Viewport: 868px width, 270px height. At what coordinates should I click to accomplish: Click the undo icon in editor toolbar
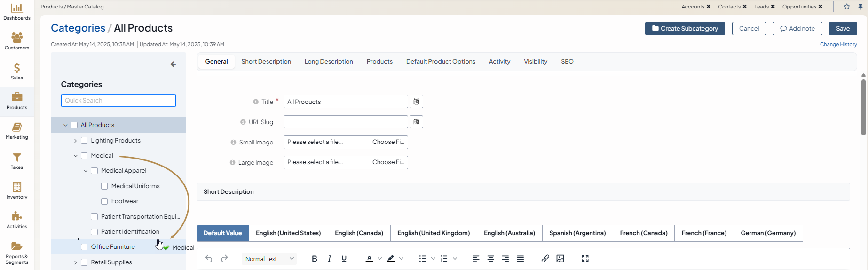209,259
